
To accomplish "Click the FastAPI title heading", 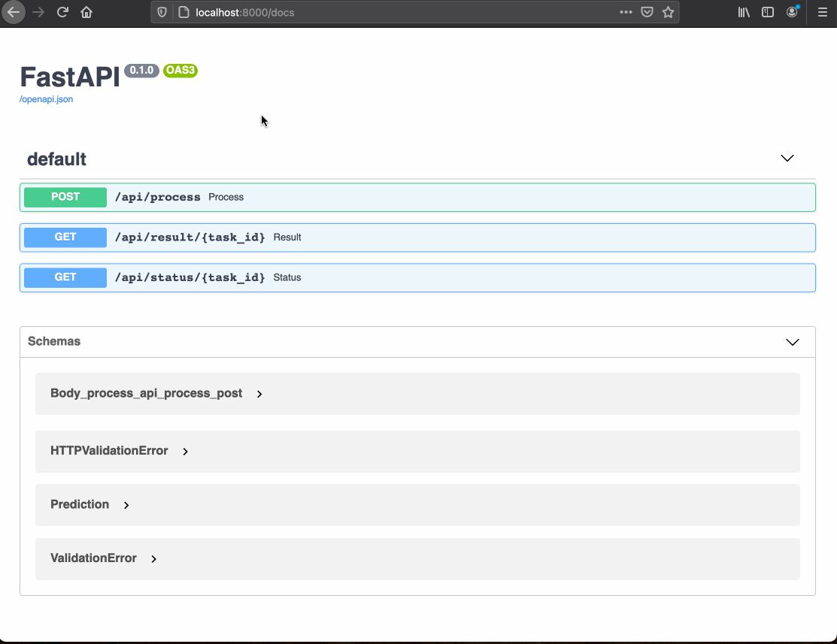I will [x=70, y=77].
